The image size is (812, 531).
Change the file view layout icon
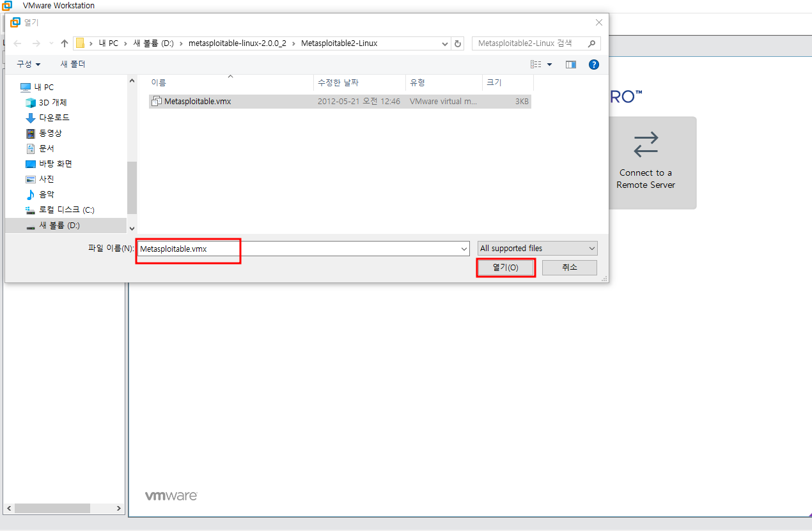tap(536, 65)
